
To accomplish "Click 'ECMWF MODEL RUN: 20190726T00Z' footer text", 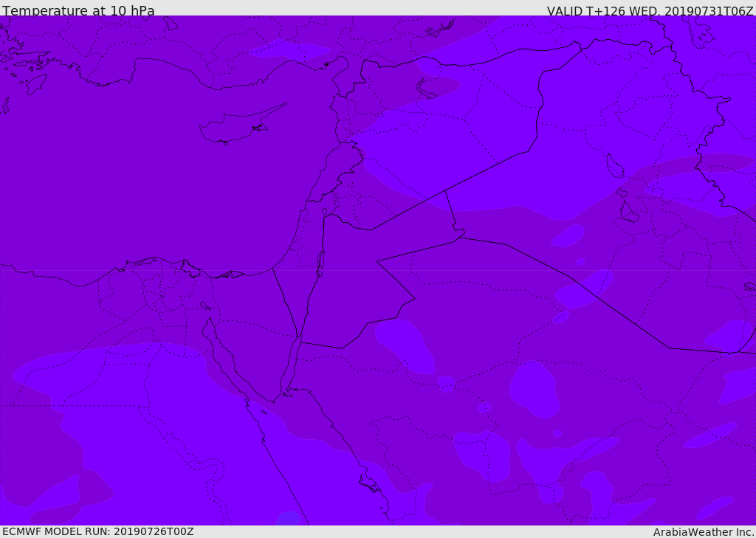I will click(x=98, y=531).
